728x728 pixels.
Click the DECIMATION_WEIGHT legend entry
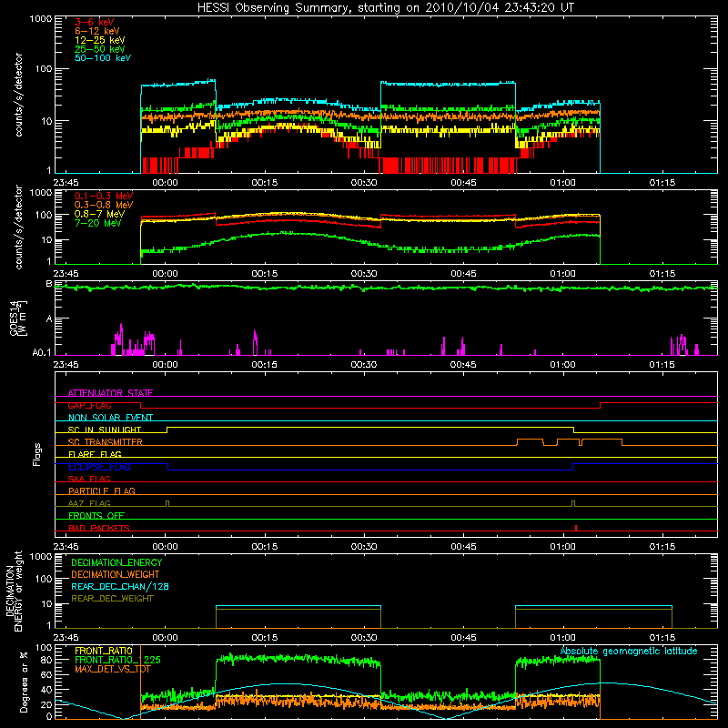pyautogui.click(x=116, y=574)
